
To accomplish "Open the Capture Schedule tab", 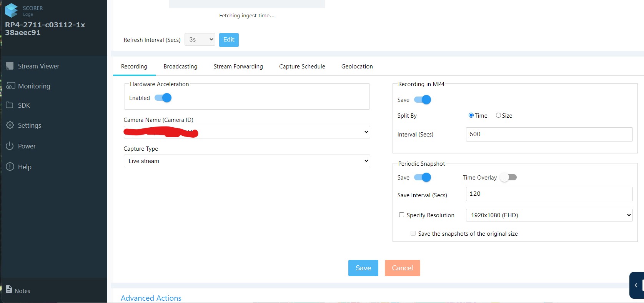I will pyautogui.click(x=302, y=67).
